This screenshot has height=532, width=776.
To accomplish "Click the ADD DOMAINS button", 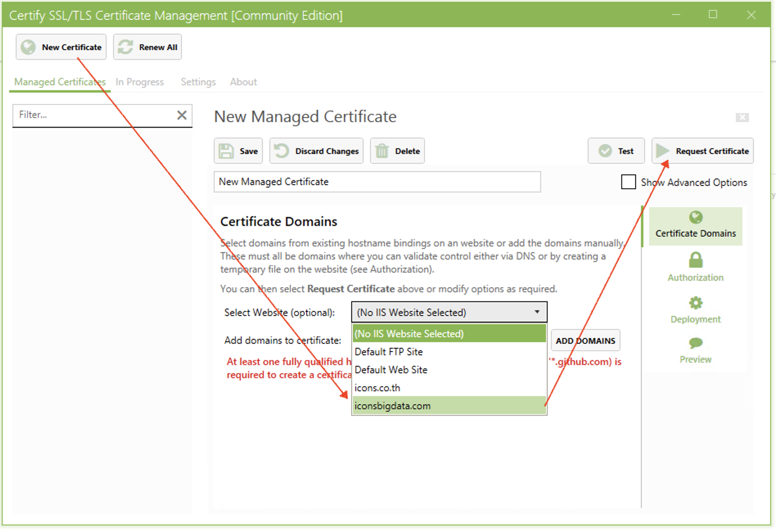I will (x=585, y=340).
